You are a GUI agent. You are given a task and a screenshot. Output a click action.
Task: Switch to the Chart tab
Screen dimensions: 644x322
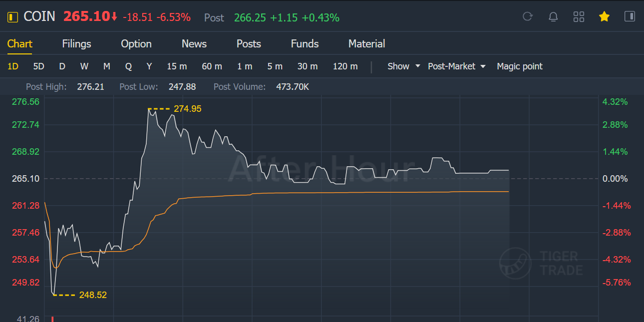20,44
